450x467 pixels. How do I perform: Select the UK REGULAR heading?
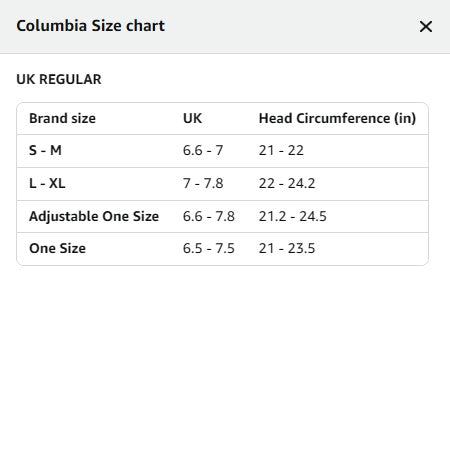59,79
